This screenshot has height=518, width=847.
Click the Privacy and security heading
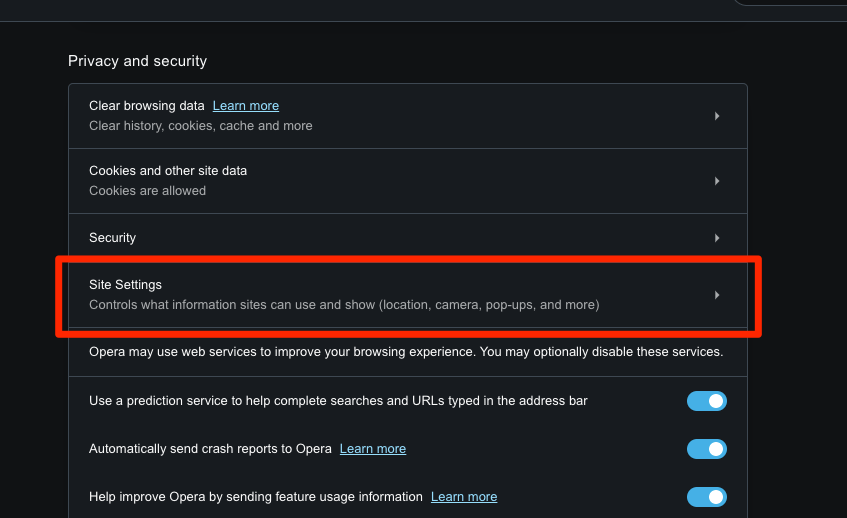137,61
